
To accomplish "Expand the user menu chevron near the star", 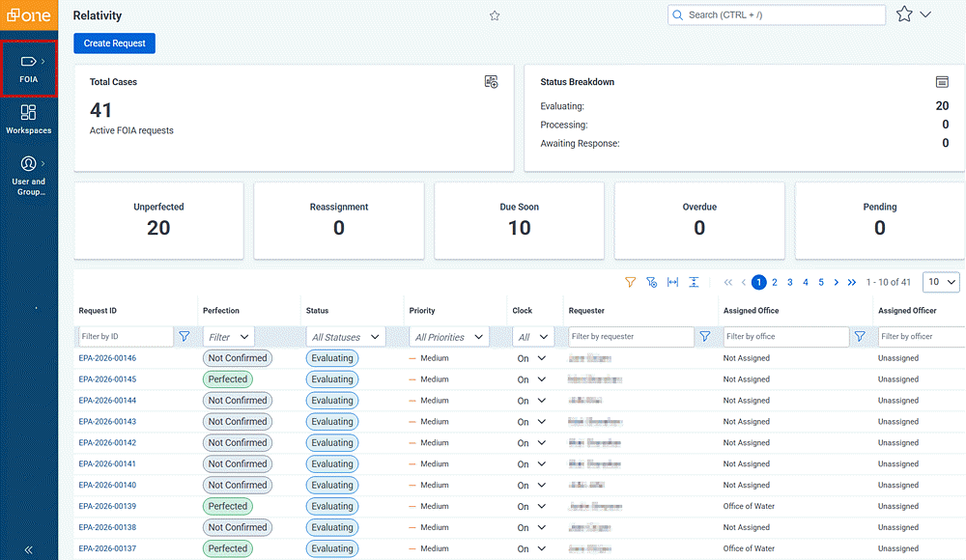I will pyautogui.click(x=925, y=14).
